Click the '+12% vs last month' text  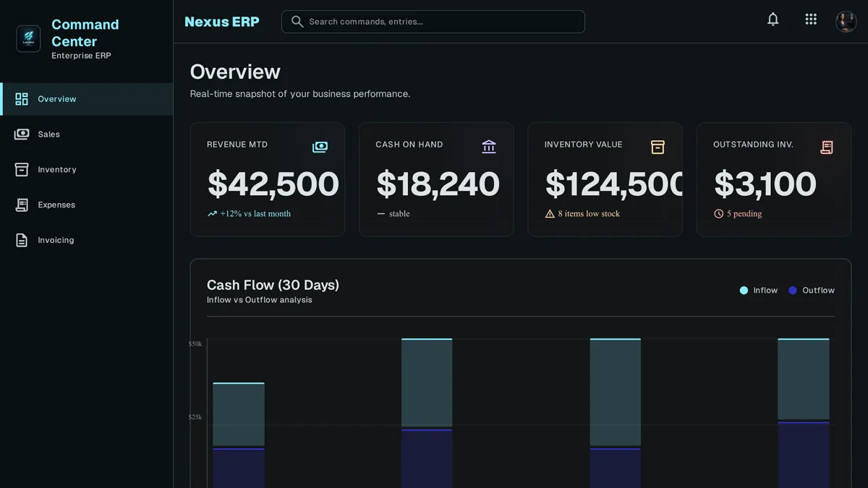(x=255, y=214)
